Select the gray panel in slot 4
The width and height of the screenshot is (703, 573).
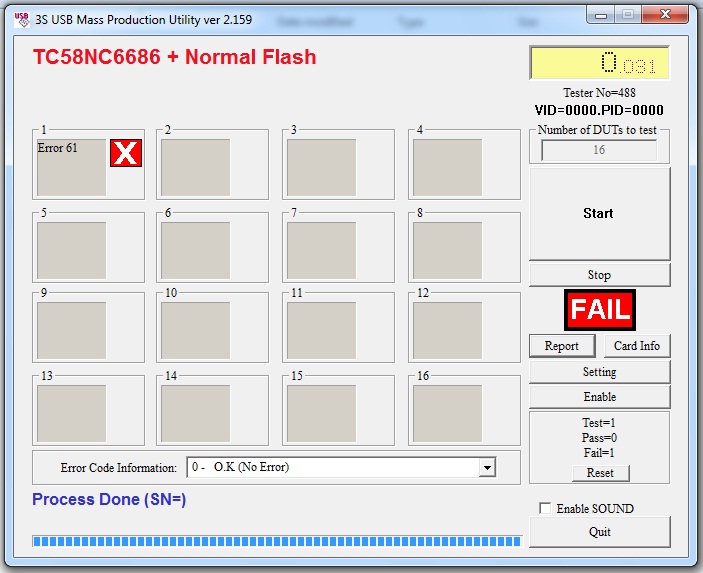click(447, 167)
